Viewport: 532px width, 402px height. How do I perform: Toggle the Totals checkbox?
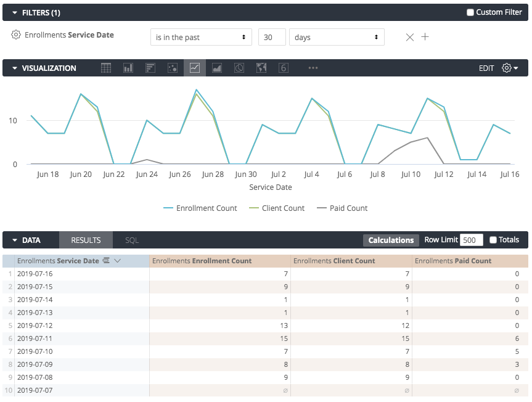[x=493, y=240]
